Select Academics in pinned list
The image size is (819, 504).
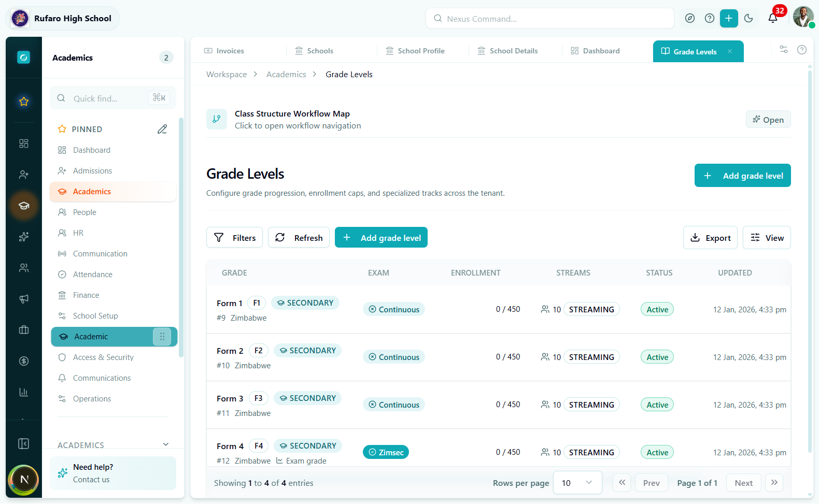[x=113, y=192]
